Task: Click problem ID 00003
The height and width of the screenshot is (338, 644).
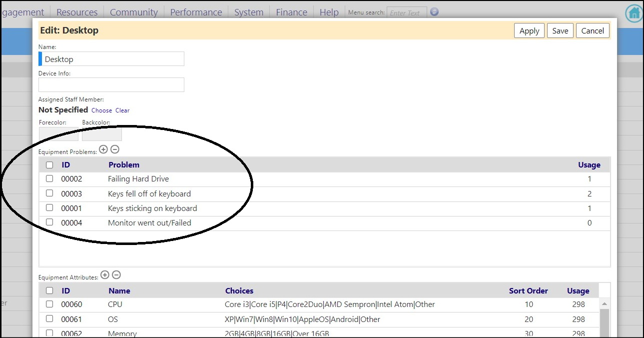Action: coord(71,194)
